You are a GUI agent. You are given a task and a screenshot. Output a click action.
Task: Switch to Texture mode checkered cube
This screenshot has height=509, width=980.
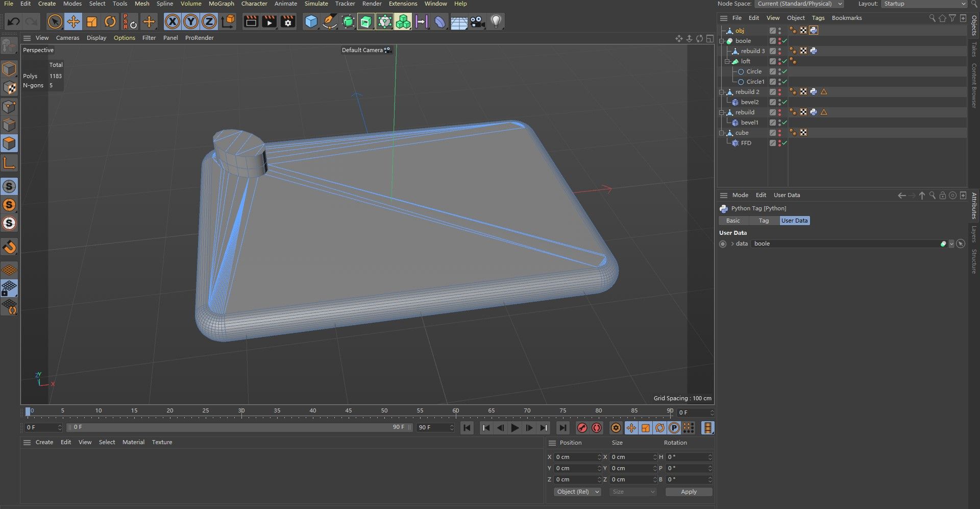point(9,88)
